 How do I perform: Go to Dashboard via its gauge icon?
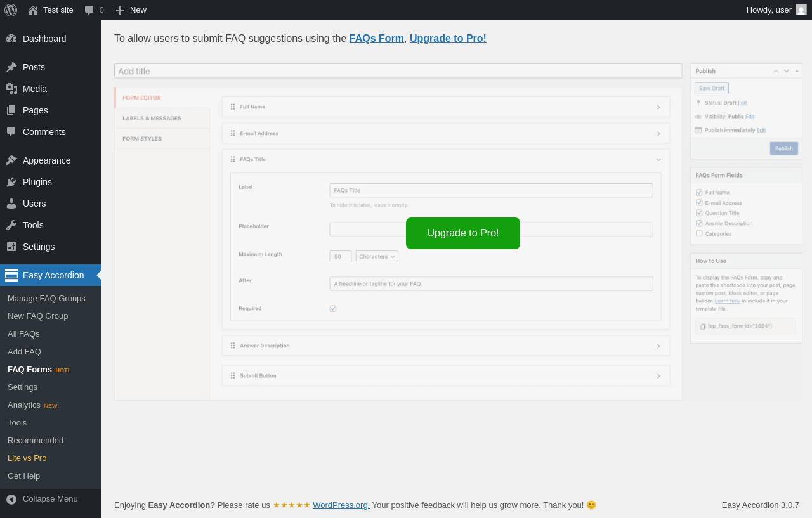pos(11,39)
